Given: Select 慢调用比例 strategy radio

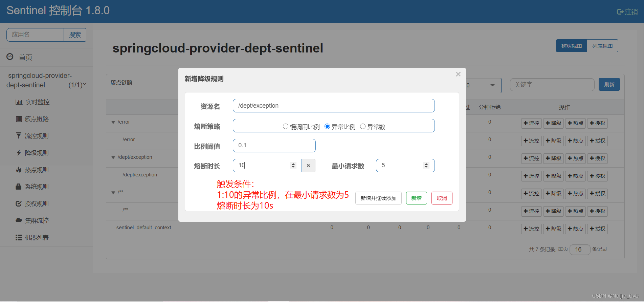Looking at the screenshot, I should (x=286, y=126).
